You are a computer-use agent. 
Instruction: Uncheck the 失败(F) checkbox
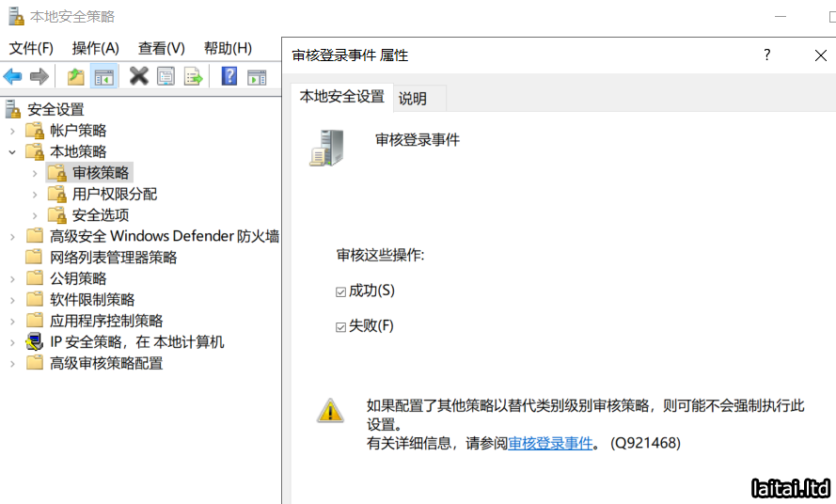[x=341, y=327]
